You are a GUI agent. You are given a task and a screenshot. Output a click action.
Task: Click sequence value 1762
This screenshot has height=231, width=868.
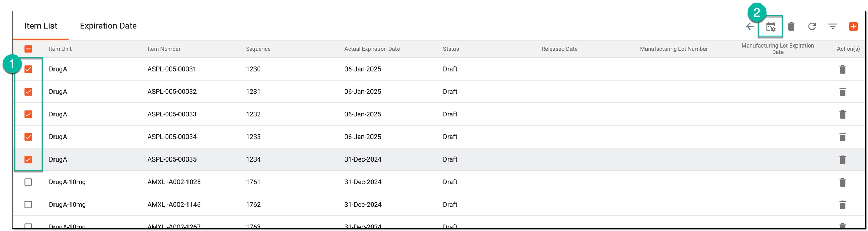(253, 205)
